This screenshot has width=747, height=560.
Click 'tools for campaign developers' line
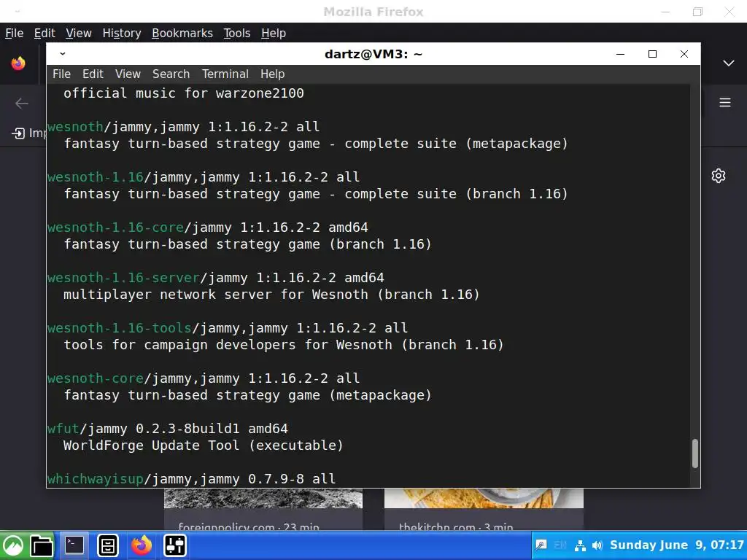point(284,345)
